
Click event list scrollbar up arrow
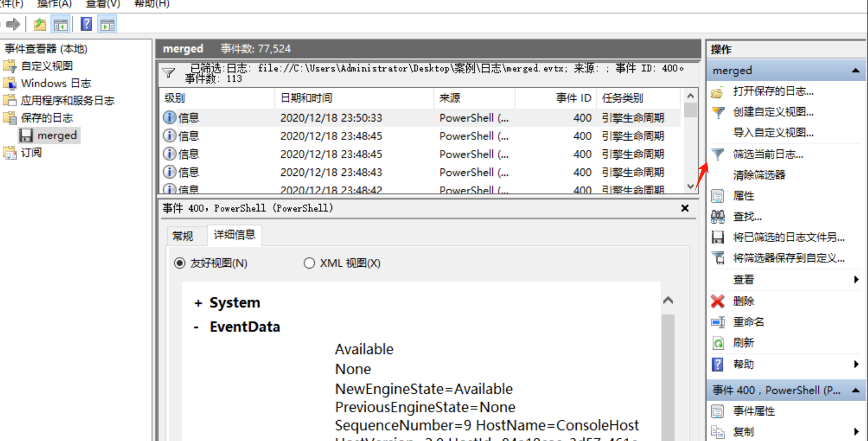tap(690, 96)
